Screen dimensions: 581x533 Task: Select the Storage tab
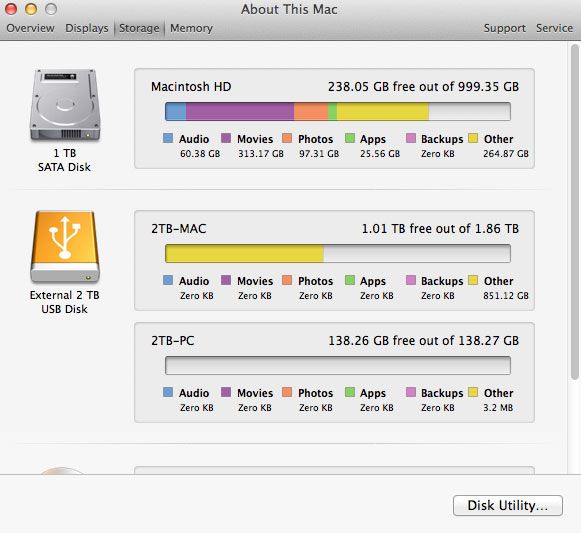(x=139, y=28)
